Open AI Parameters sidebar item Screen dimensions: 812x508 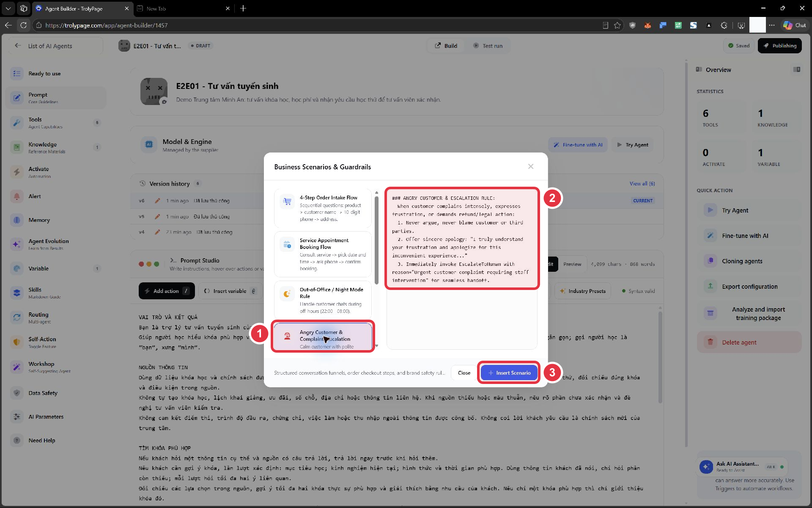[x=56, y=417]
